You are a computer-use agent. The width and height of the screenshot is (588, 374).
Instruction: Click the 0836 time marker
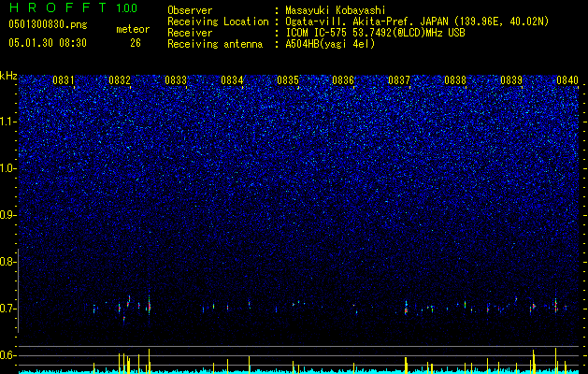(x=343, y=79)
